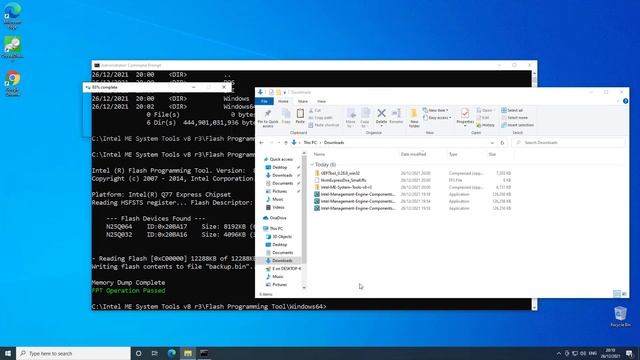640x360 pixels.
Task: Open recent locations dropdown beside forward arrow
Action: point(279,142)
